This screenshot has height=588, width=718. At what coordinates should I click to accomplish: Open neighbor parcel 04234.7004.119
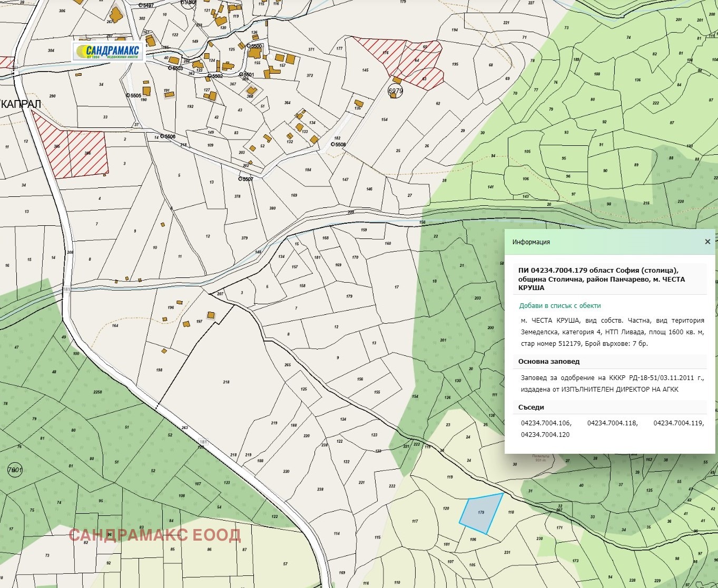point(678,423)
